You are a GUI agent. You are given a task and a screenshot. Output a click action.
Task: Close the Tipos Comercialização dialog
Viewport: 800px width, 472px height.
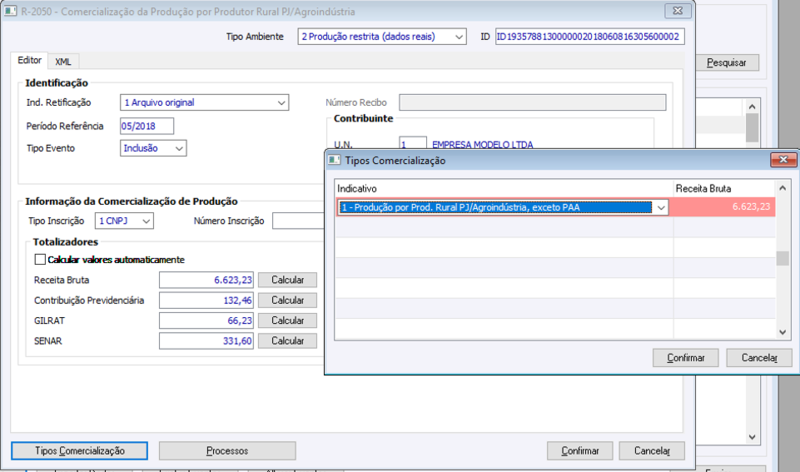pos(783,160)
